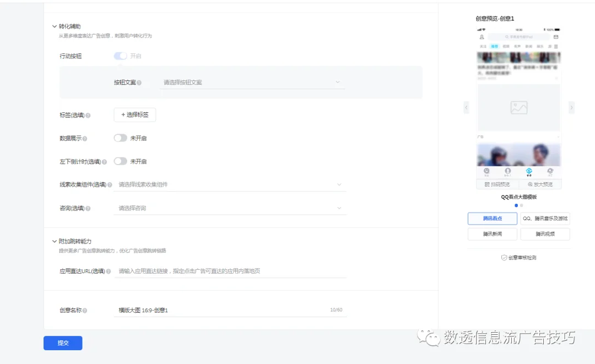Viewport: 595px width, 364px height.
Task: Select the 腾讯视频 preview tab
Action: coord(545,234)
